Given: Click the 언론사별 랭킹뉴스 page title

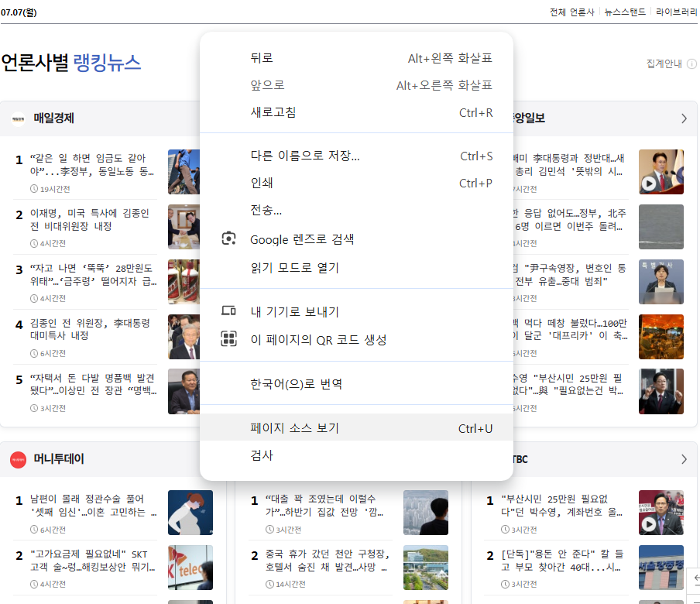Looking at the screenshot, I should [71, 63].
